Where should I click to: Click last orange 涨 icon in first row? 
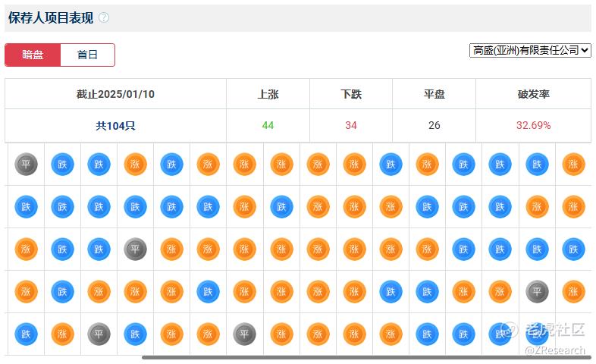tap(573, 164)
